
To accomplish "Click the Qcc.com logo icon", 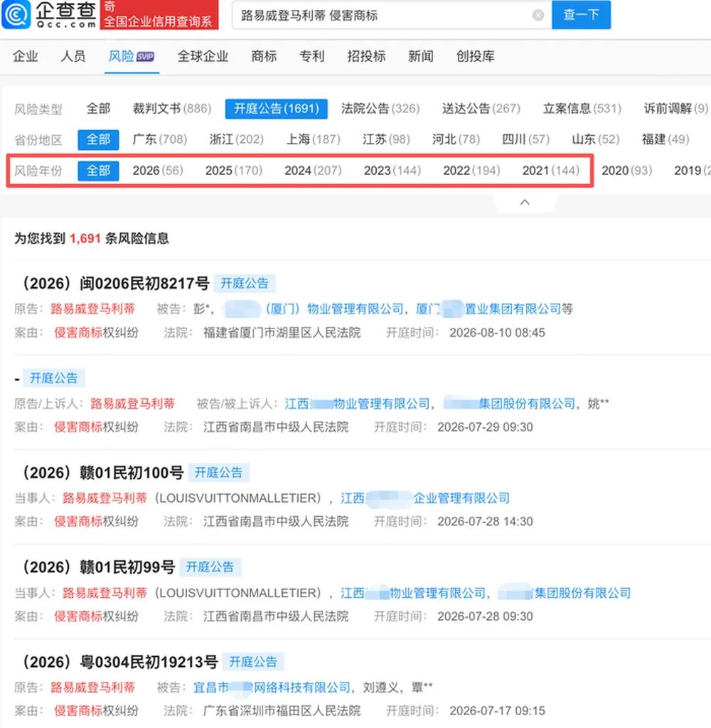I will 17,14.
